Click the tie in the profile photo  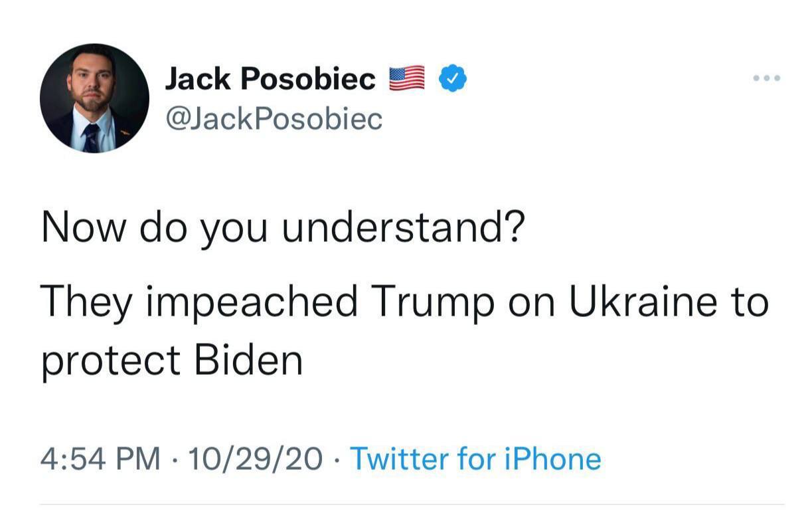pos(92,138)
